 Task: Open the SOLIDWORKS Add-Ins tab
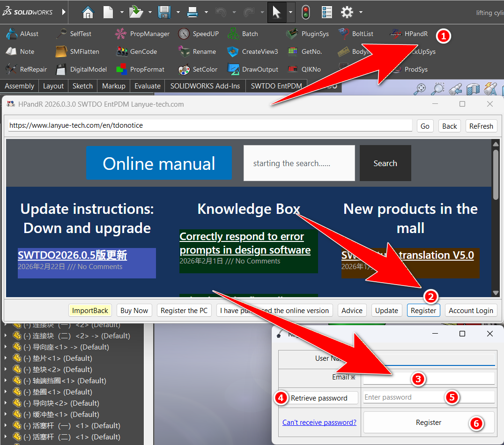pos(205,86)
